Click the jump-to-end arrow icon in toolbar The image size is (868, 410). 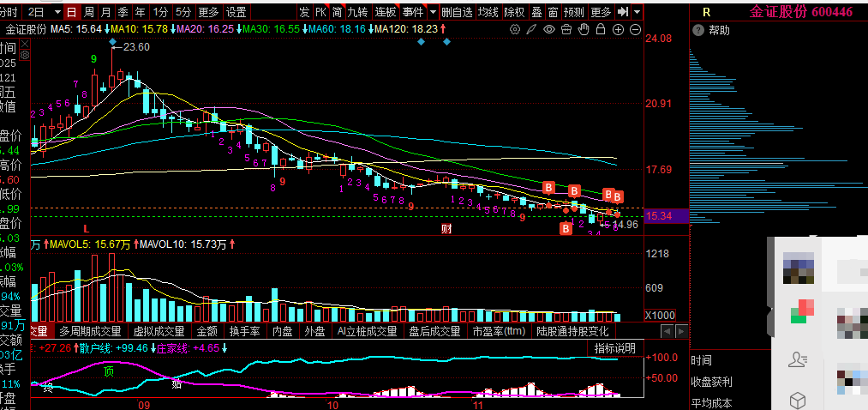(x=623, y=12)
